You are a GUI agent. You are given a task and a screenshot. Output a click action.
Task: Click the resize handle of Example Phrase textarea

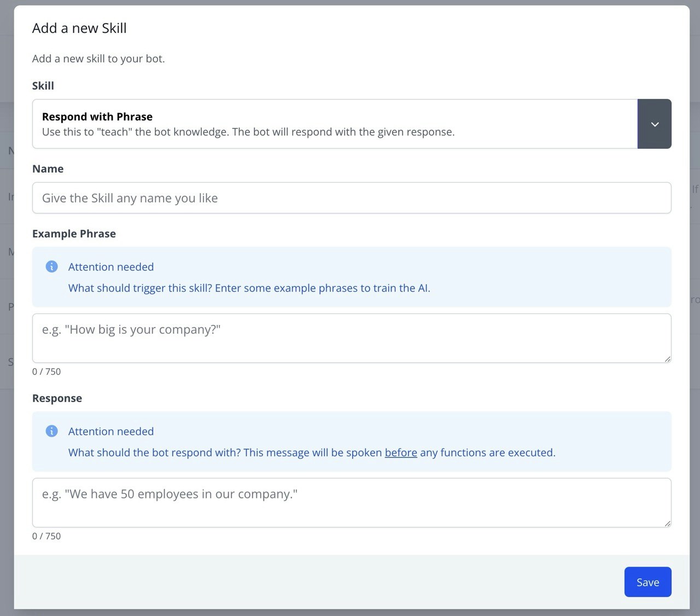(x=667, y=359)
